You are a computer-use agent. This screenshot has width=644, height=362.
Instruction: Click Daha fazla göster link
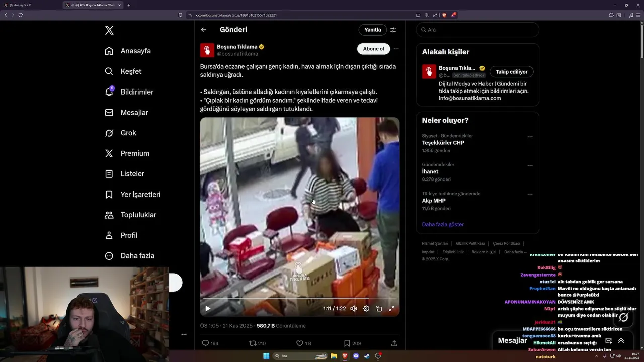click(x=443, y=224)
